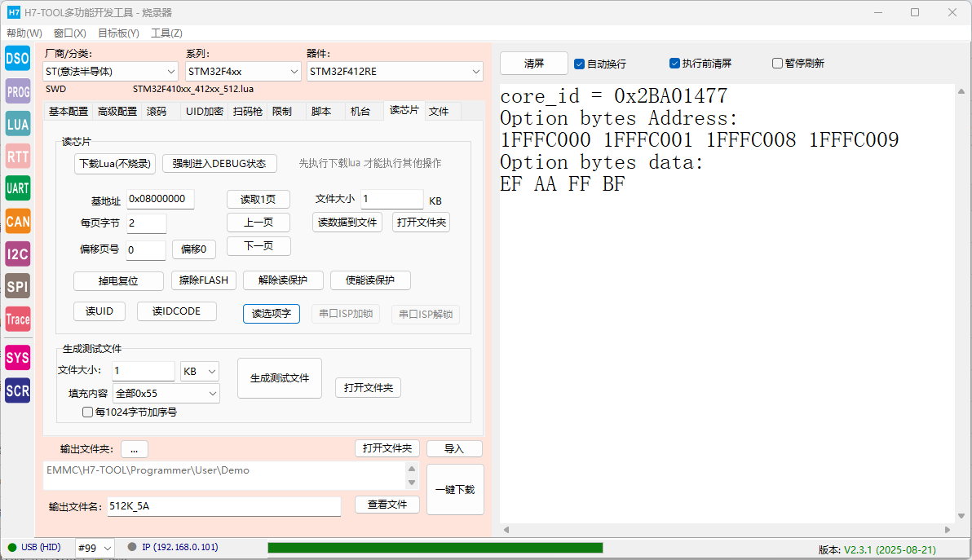Open the 目标板(Y) menu
The width and height of the screenshot is (972, 560).
coord(118,33)
